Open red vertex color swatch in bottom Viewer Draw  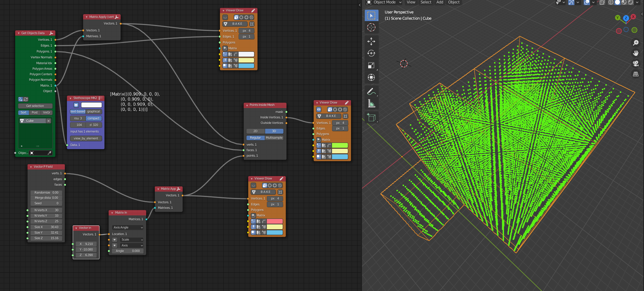[275, 221]
